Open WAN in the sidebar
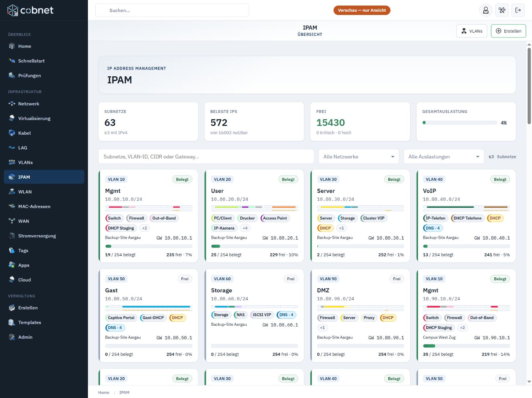This screenshot has width=532, height=398. 44,221
